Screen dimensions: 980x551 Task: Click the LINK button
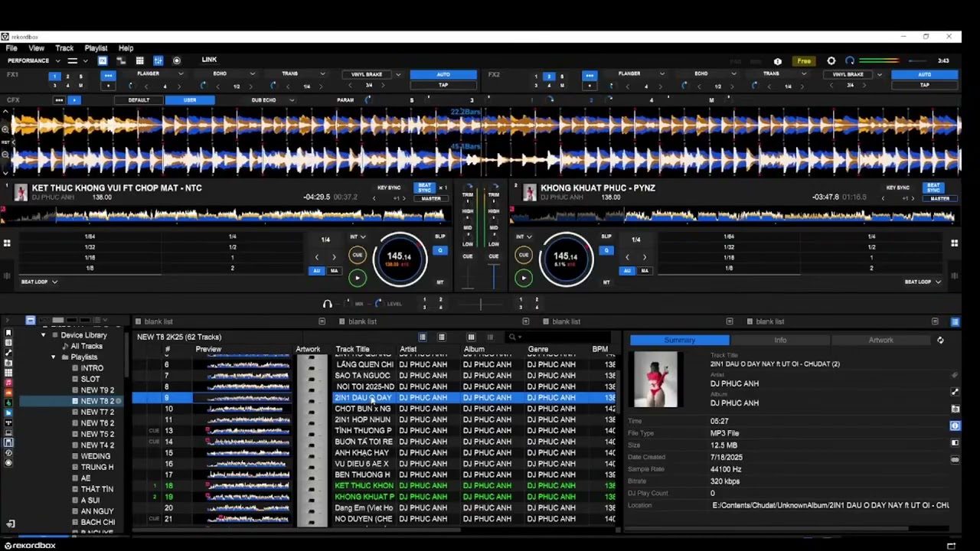(209, 60)
